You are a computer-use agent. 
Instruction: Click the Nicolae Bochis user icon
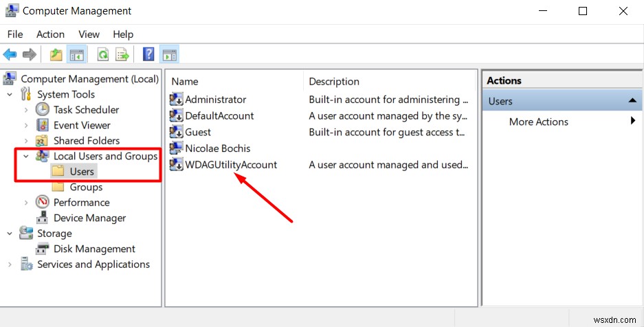click(x=176, y=148)
